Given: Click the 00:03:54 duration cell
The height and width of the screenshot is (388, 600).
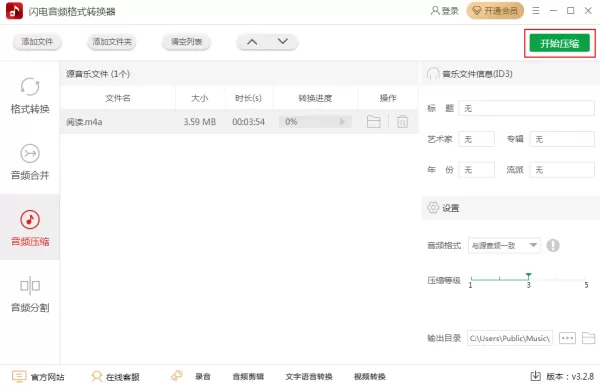Looking at the screenshot, I should [x=248, y=122].
